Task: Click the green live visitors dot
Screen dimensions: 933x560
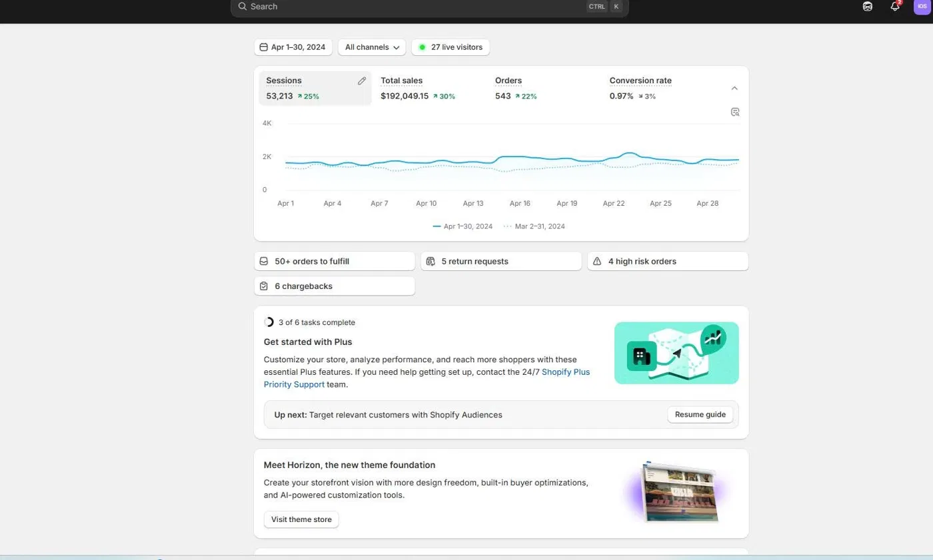Action: pyautogui.click(x=422, y=47)
